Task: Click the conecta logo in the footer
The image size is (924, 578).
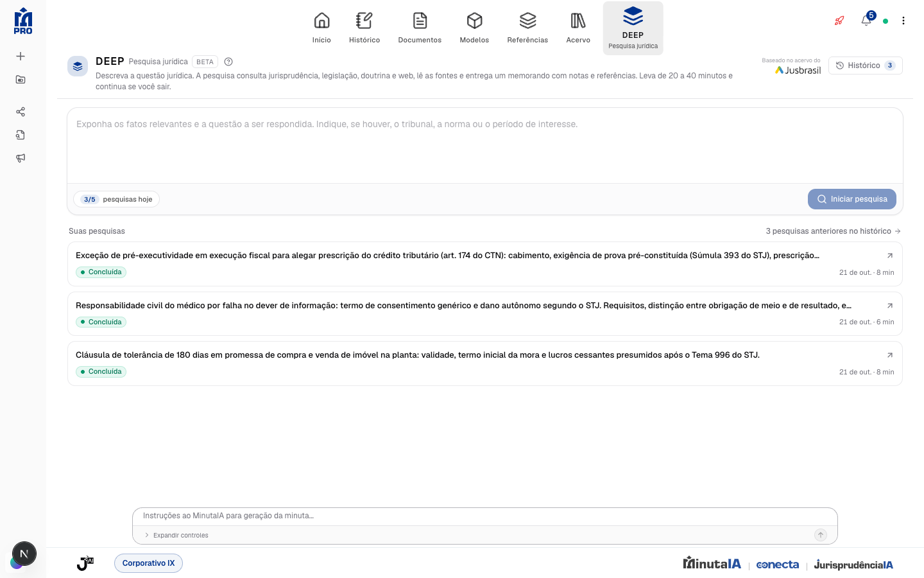Action: [x=778, y=565]
